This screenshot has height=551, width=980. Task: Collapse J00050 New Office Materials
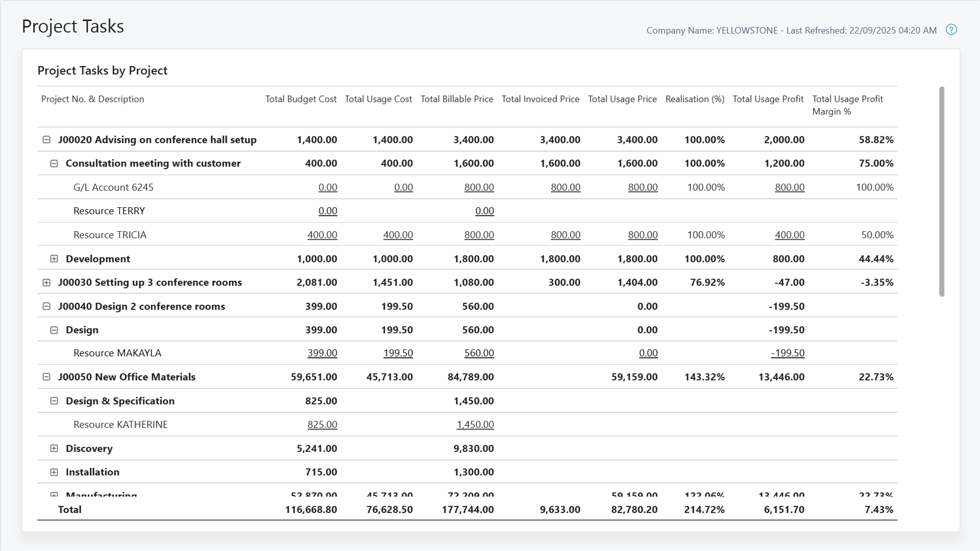[x=46, y=377]
